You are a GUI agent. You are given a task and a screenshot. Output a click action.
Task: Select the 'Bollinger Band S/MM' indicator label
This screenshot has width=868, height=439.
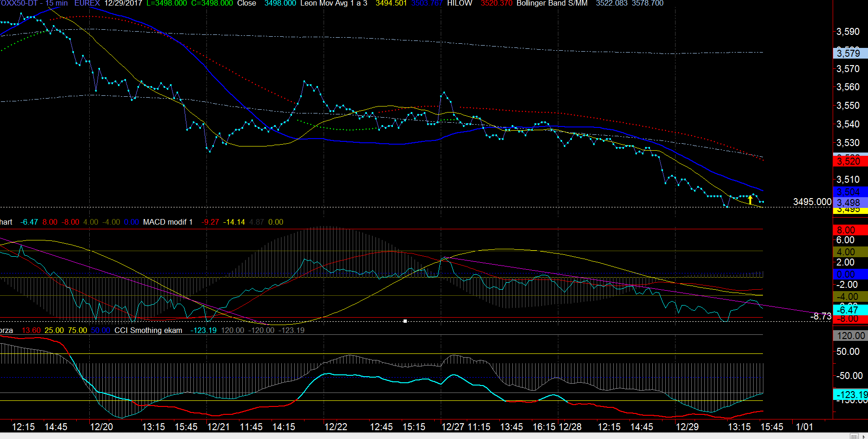[552, 3]
